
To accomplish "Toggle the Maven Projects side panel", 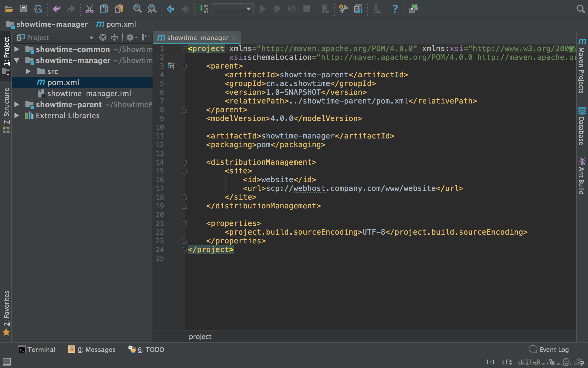I will pyautogui.click(x=582, y=66).
